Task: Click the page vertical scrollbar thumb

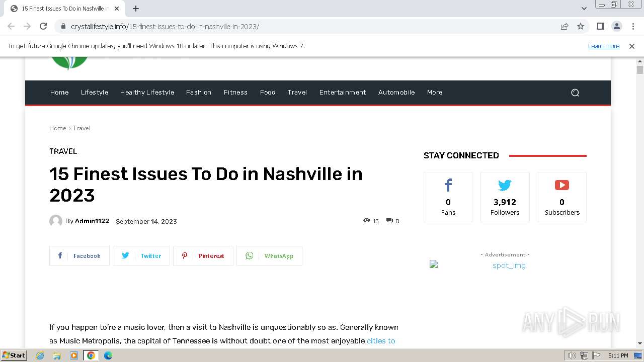Action: [x=639, y=70]
